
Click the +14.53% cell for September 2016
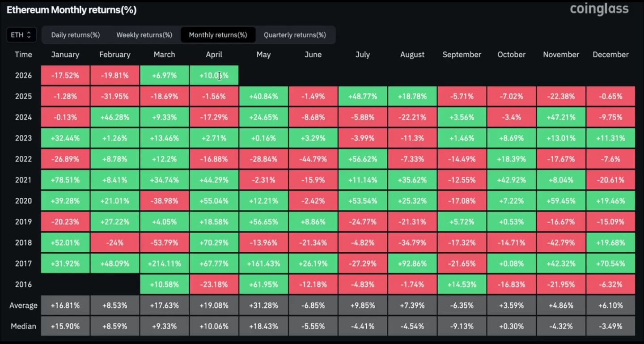pos(462,285)
